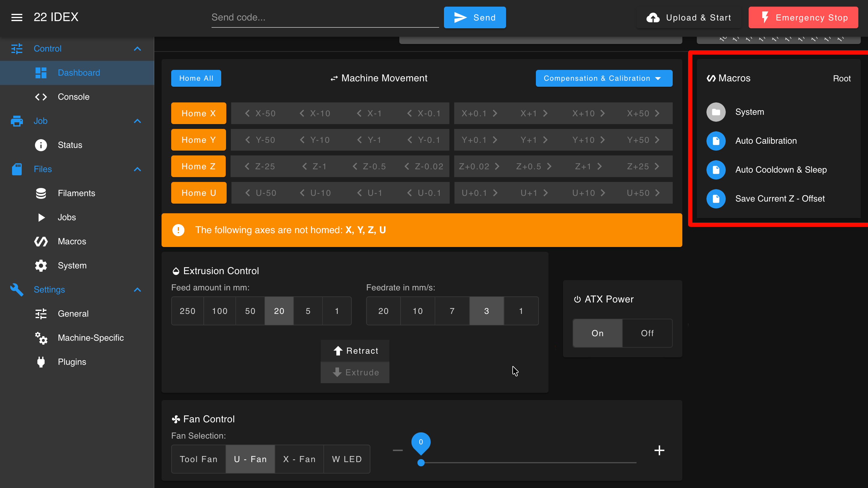
Task: Click the Upload & Start cloud icon
Action: [653, 17]
